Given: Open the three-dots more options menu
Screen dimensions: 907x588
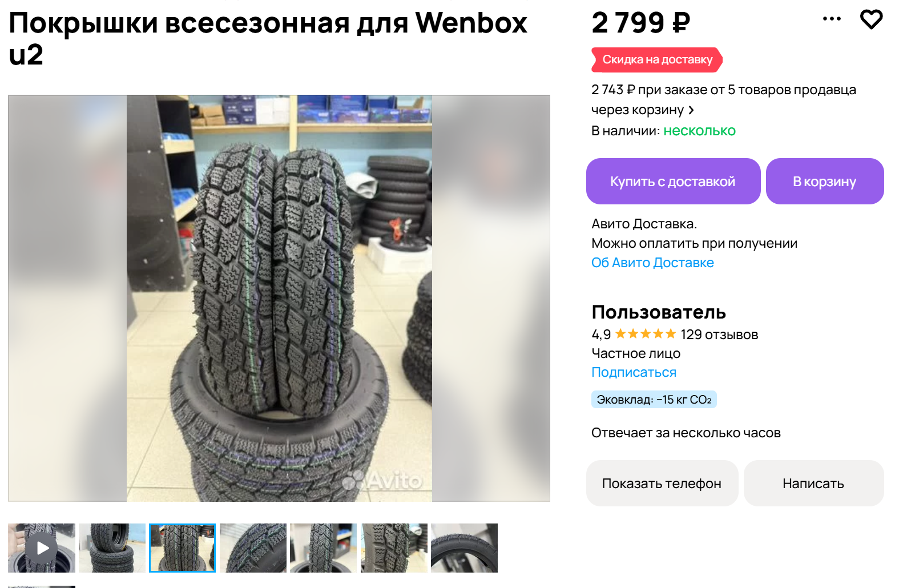Looking at the screenshot, I should coord(832,19).
